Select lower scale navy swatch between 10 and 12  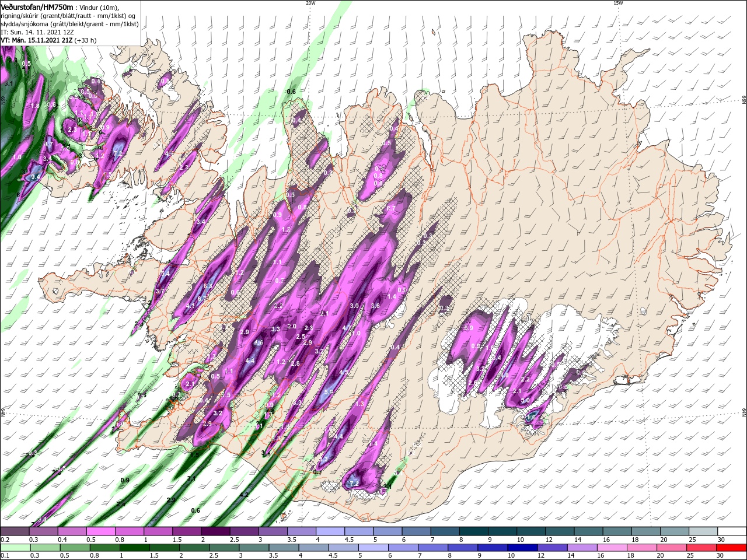coord(521,548)
